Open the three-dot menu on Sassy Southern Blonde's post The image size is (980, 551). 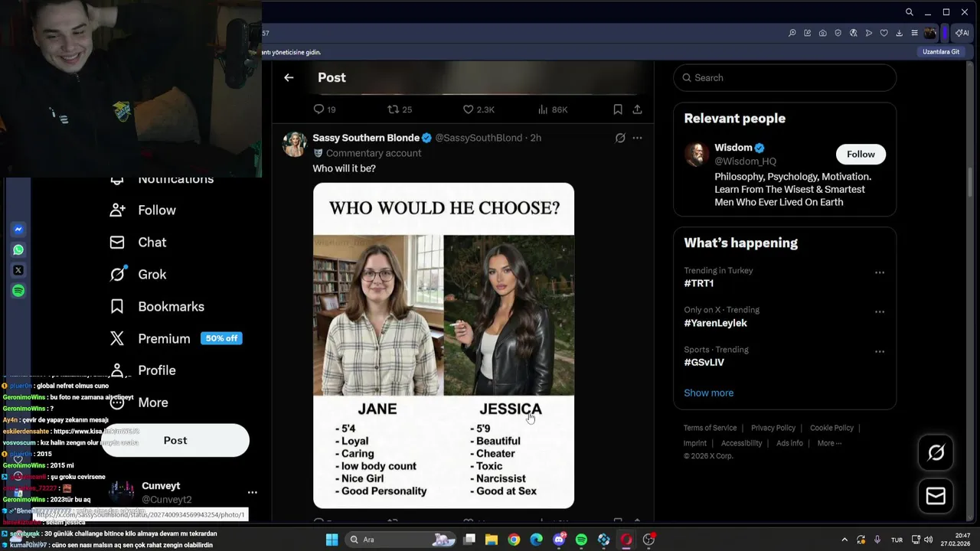(x=637, y=138)
